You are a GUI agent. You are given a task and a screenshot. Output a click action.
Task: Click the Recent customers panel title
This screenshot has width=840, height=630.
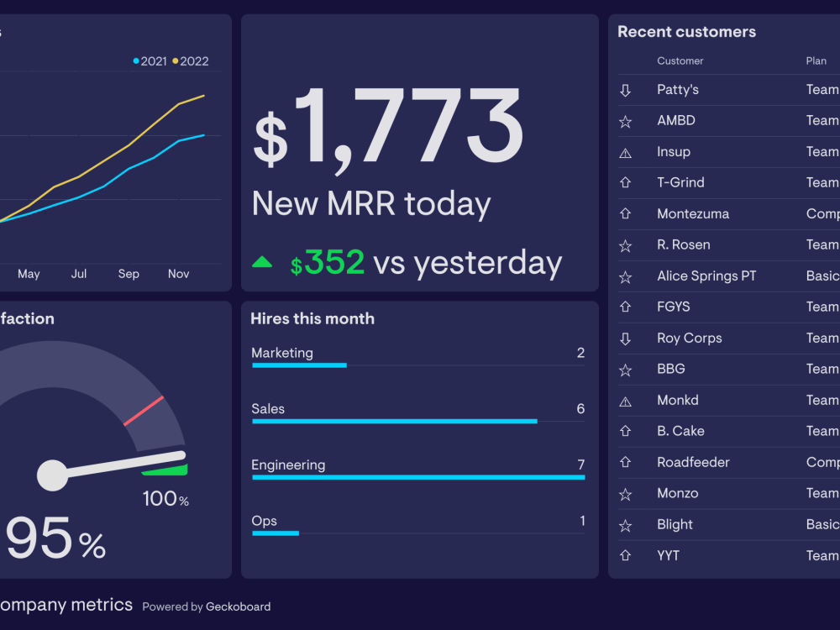click(x=686, y=31)
